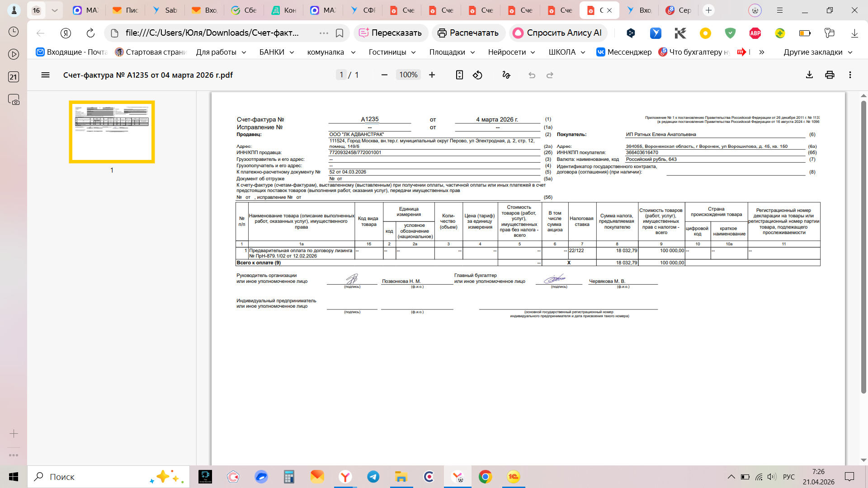This screenshot has height=488, width=868.
Task: Click the Распечатать button
Action: pos(468,33)
